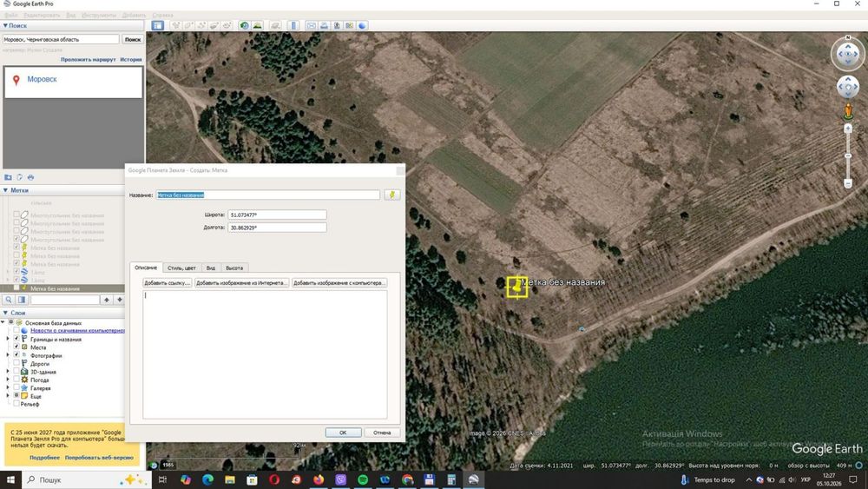Image resolution: width=868 pixels, height=489 pixels.
Task: Collapse the Слои panel triangle
Action: (5, 313)
